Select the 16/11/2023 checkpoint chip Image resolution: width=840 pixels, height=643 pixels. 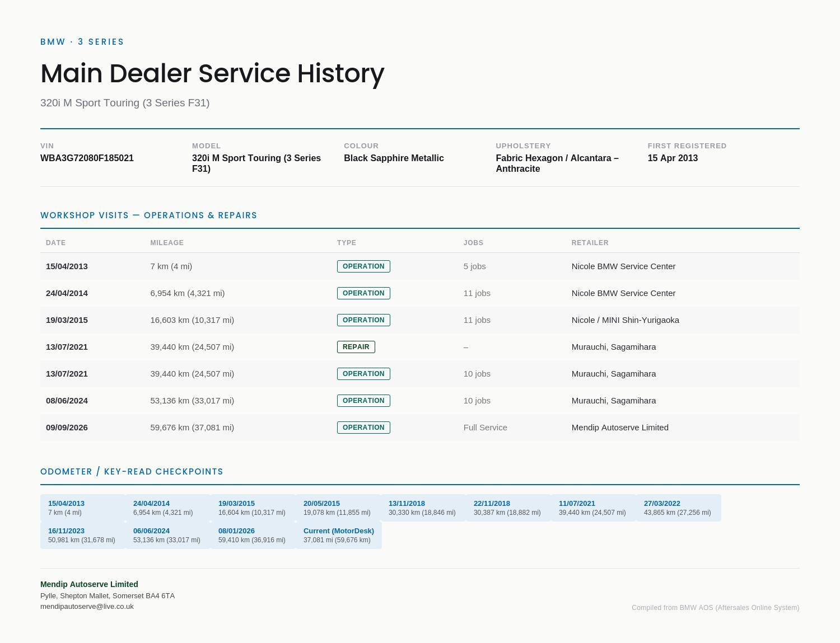coord(83,535)
